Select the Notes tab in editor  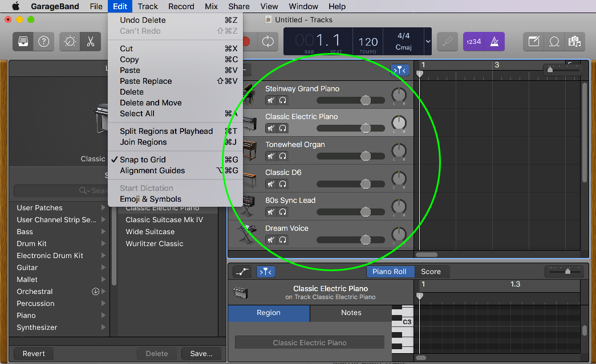pos(351,313)
